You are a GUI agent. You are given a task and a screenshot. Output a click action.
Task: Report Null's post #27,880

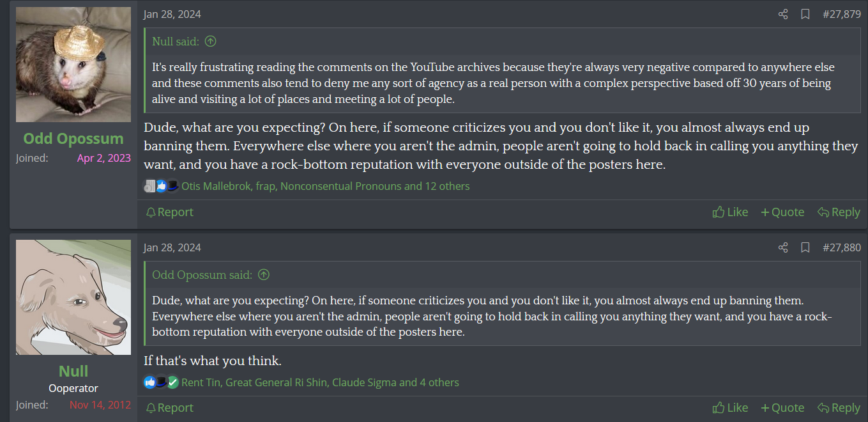(169, 408)
